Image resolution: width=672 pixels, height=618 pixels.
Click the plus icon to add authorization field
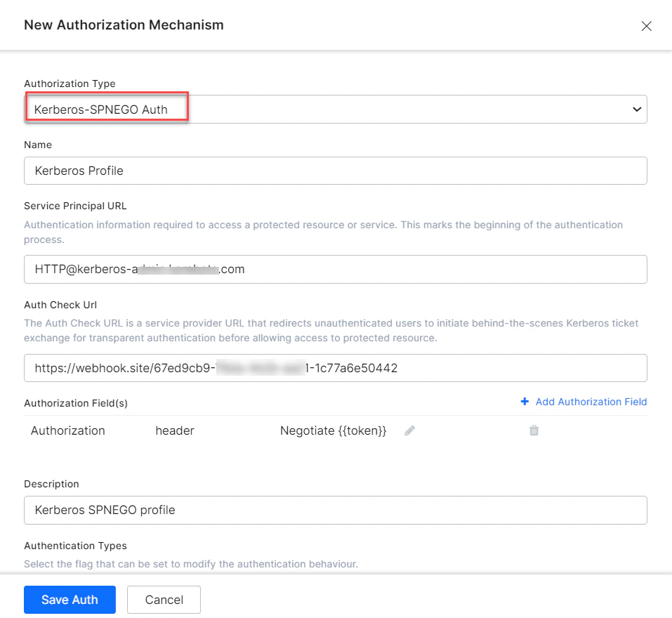click(x=525, y=402)
